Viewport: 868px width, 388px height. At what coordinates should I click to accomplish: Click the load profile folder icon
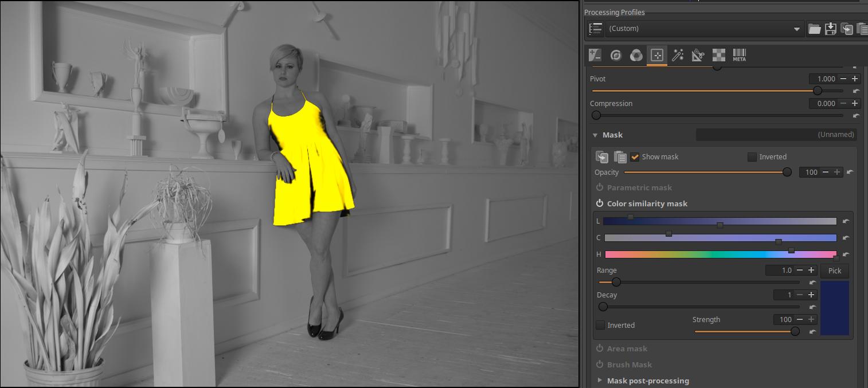814,29
